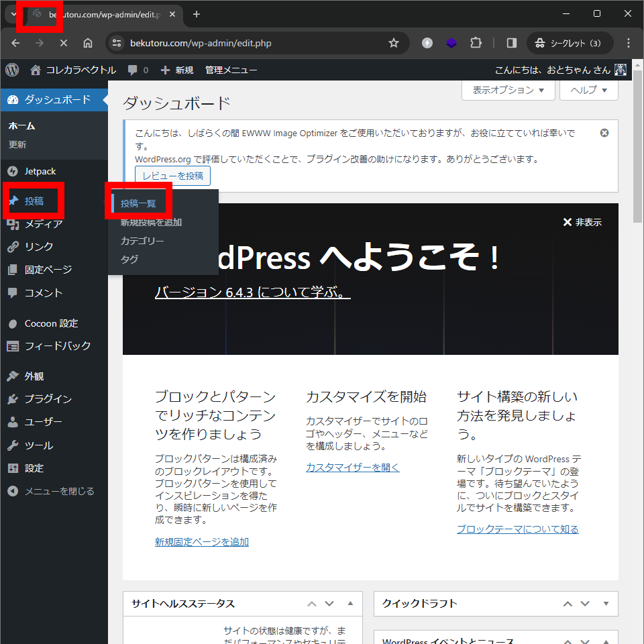Toggle the browser side panel

[x=512, y=43]
